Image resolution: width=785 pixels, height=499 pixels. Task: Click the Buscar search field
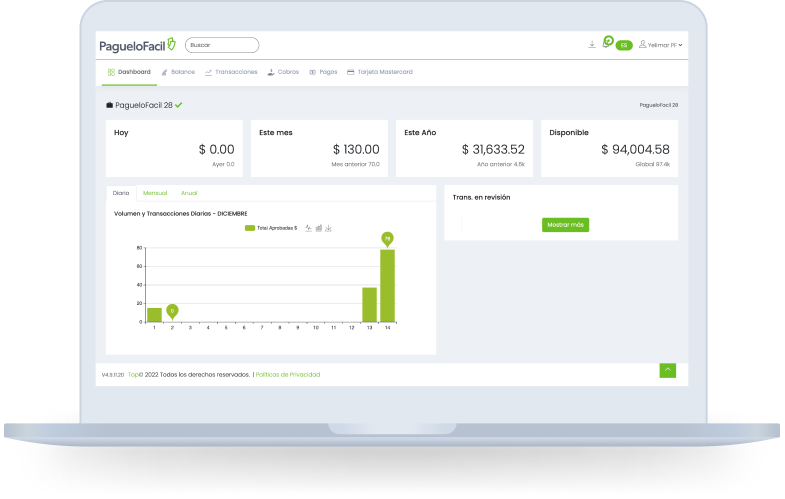click(222, 45)
